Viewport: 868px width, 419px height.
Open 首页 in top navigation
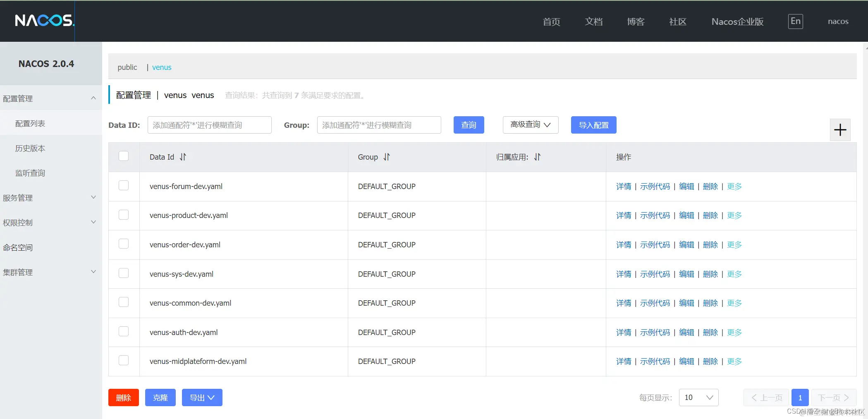pos(551,22)
